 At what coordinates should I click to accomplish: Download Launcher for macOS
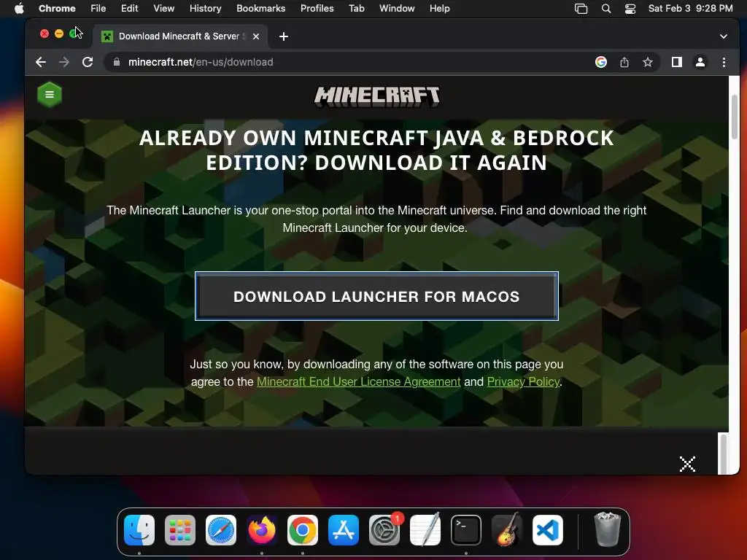click(x=377, y=296)
